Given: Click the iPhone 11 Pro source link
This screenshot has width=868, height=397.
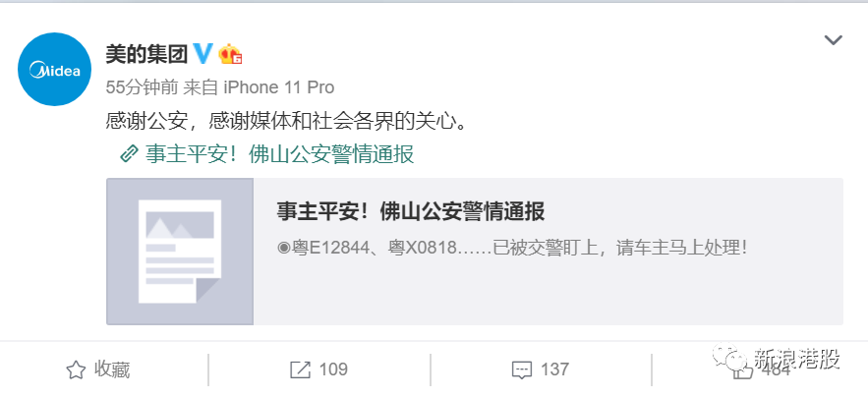Looking at the screenshot, I should [278, 87].
